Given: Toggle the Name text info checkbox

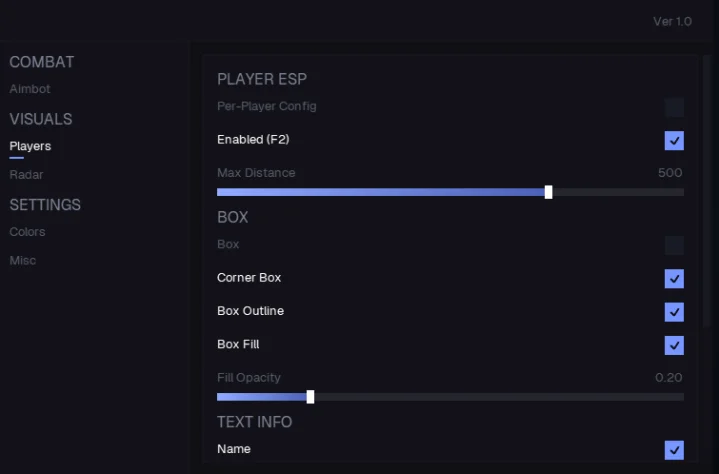Looking at the screenshot, I should coord(674,450).
